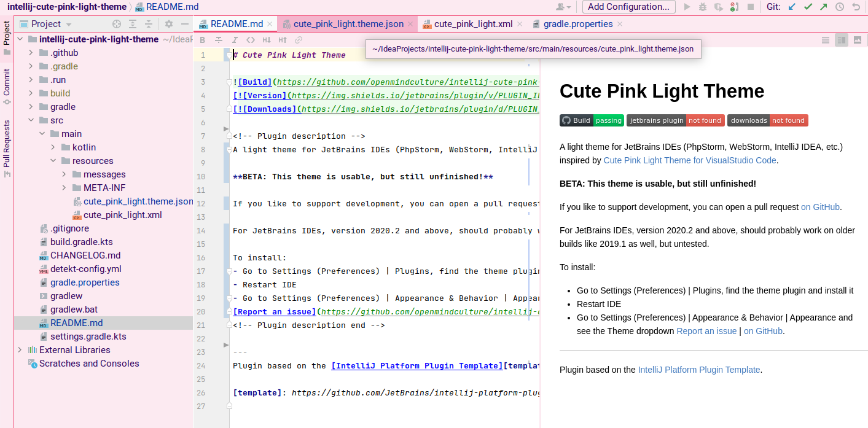Open Git history clock icon
Screen dimensions: 868x428
pos(840,7)
